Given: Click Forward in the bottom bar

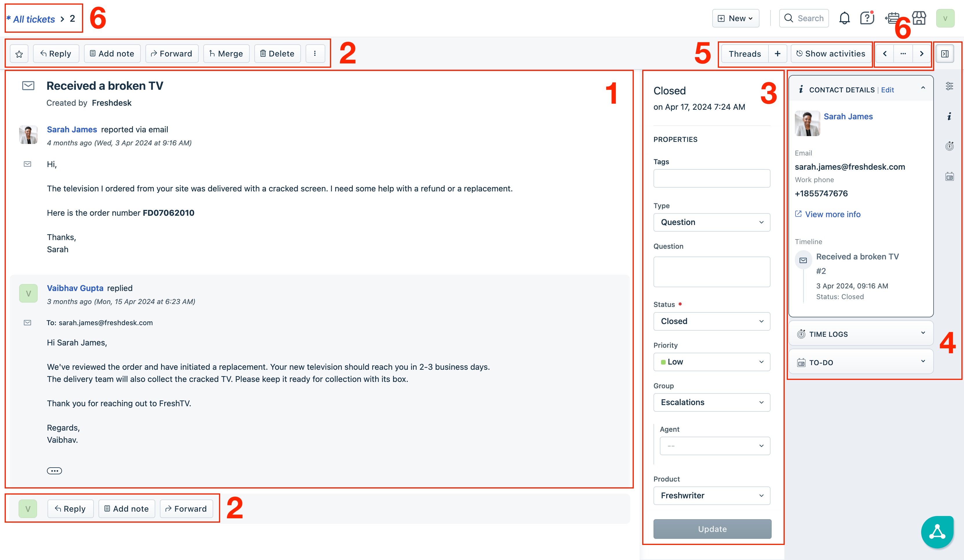Looking at the screenshot, I should click(186, 509).
